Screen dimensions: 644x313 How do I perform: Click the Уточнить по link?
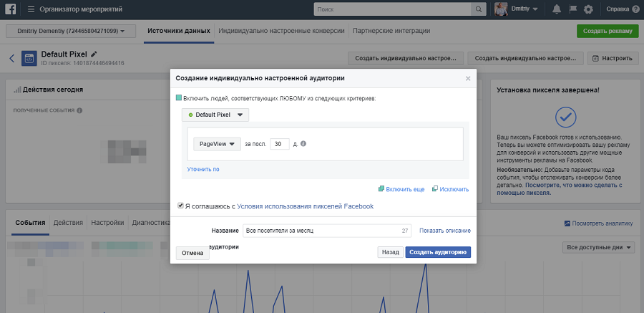[203, 169]
